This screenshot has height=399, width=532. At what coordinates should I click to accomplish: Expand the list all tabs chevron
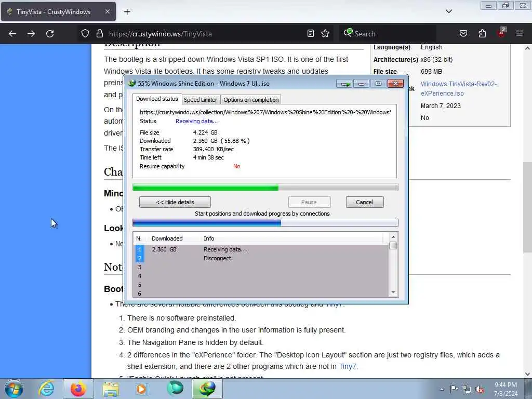(449, 11)
